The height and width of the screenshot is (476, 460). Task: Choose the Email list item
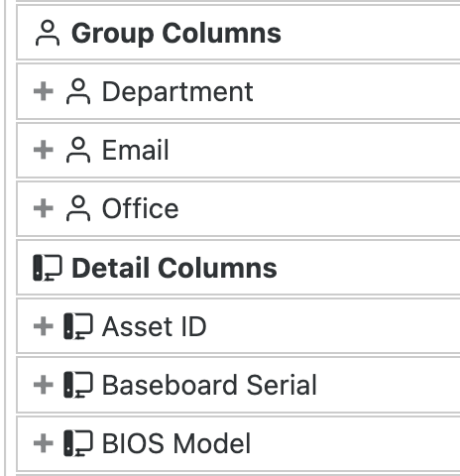pos(238,150)
